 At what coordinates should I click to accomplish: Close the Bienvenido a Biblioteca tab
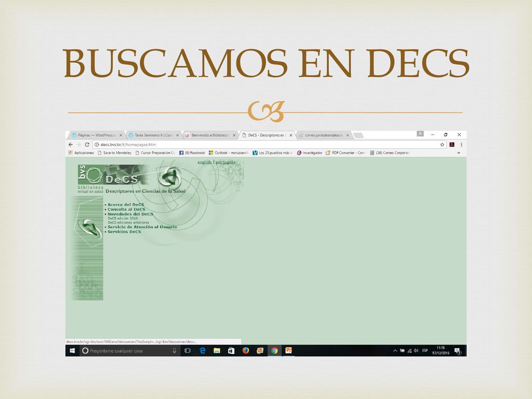click(234, 135)
